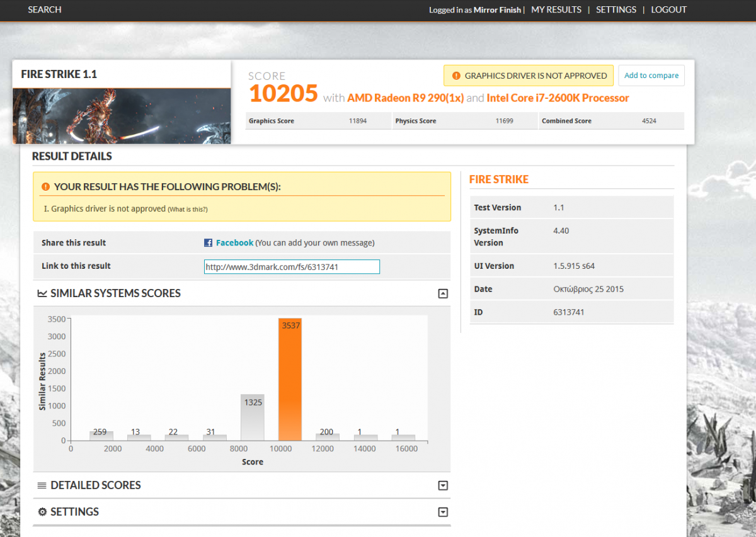The image size is (756, 537).
Task: Click the Add to compare button
Action: (651, 76)
